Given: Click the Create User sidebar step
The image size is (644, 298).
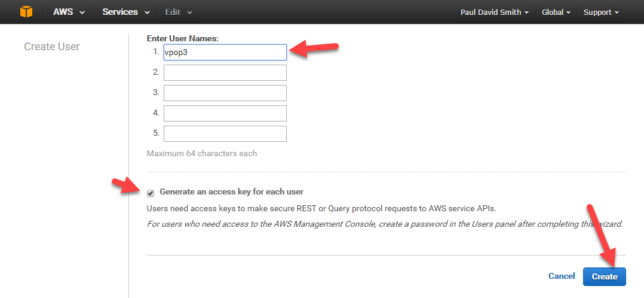Looking at the screenshot, I should 52,47.
